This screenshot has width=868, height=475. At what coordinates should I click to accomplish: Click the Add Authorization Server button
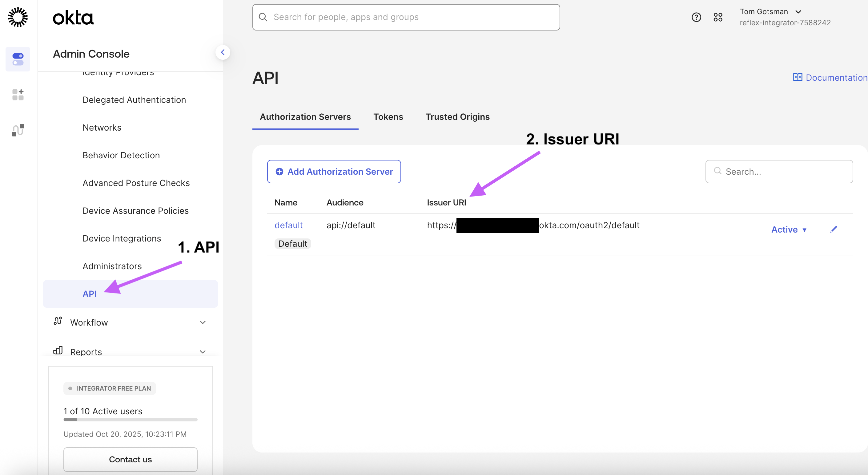334,172
